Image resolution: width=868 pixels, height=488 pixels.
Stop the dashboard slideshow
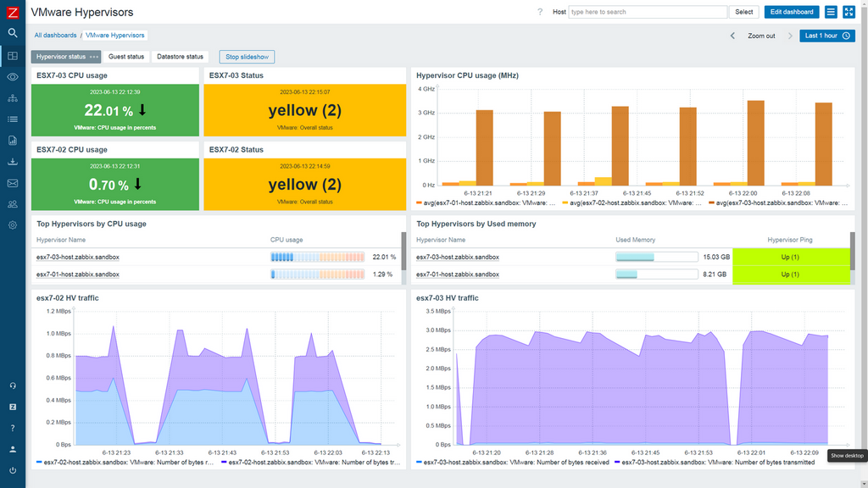247,57
